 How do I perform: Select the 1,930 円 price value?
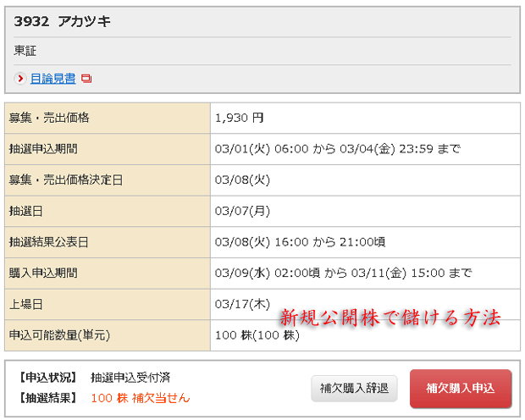[x=240, y=118]
